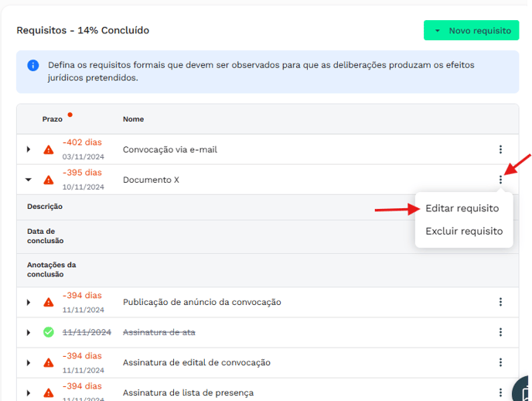Choose Excluir requisito in the popup menu
532x401 pixels.
[464, 231]
